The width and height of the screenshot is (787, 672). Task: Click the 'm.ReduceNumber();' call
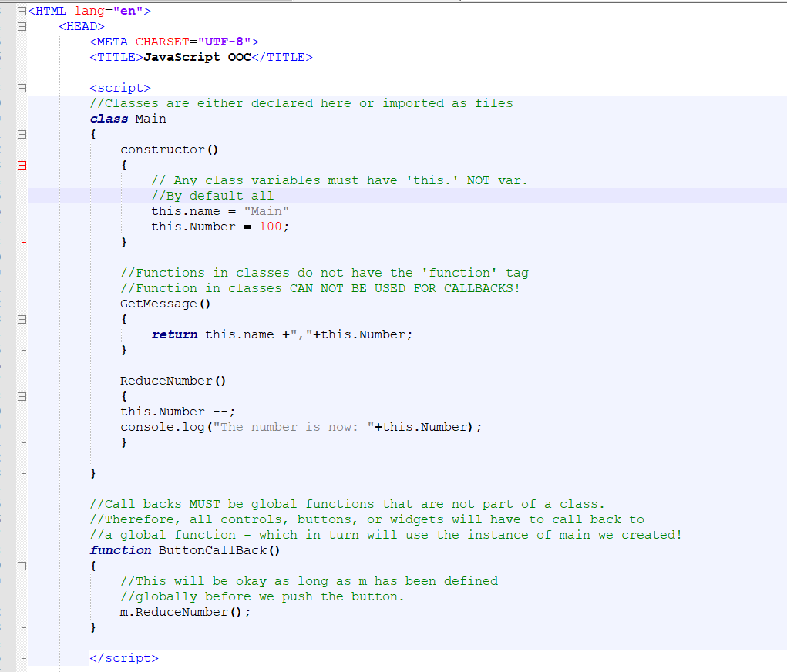tap(185, 613)
